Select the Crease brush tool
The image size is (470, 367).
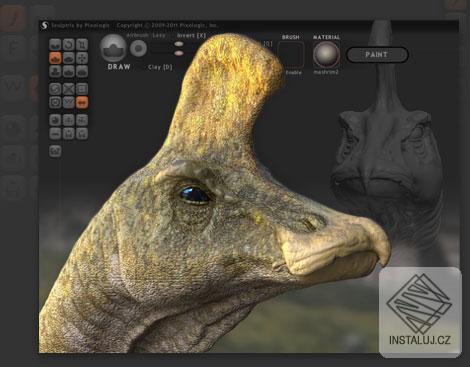[x=55, y=45]
